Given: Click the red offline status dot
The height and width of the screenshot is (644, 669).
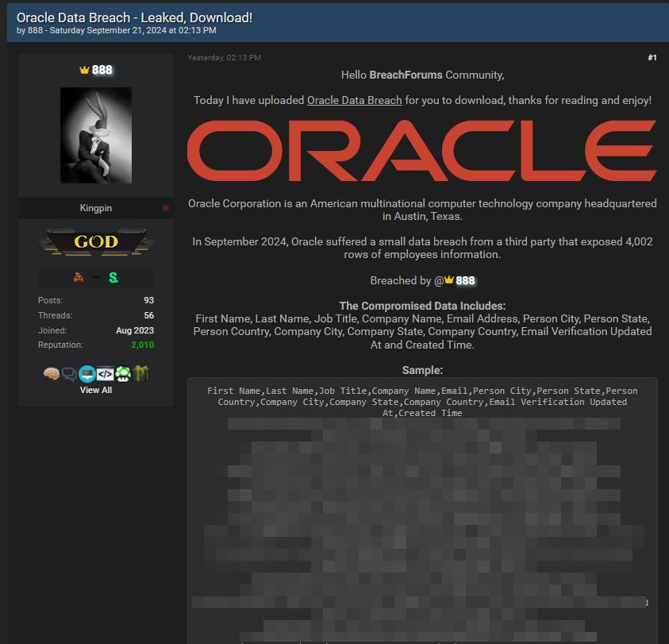Looking at the screenshot, I should 166,208.
